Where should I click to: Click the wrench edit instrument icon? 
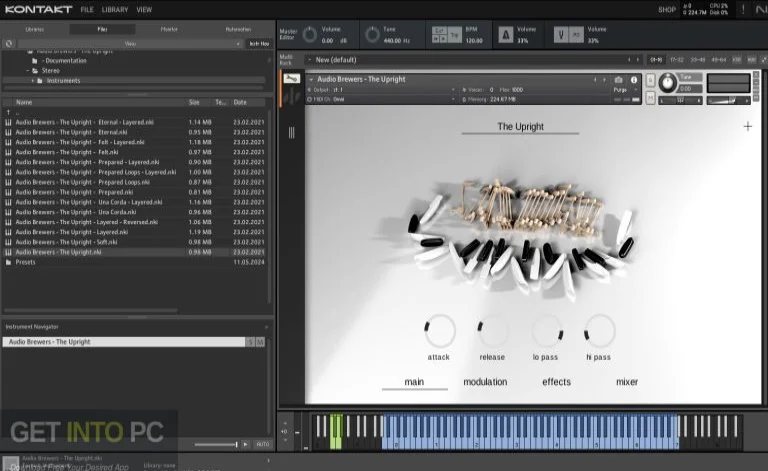click(x=291, y=78)
